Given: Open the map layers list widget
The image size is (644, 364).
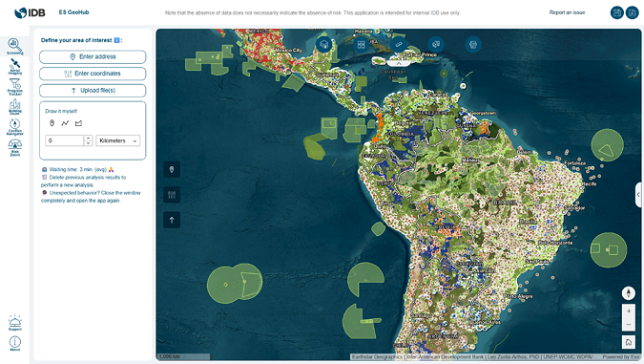Looking at the screenshot, I should 323,44.
